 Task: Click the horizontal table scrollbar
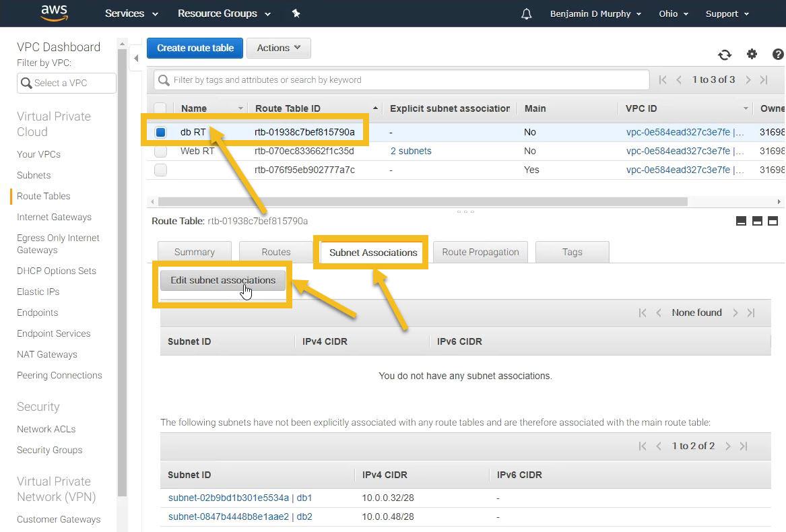click(422, 201)
